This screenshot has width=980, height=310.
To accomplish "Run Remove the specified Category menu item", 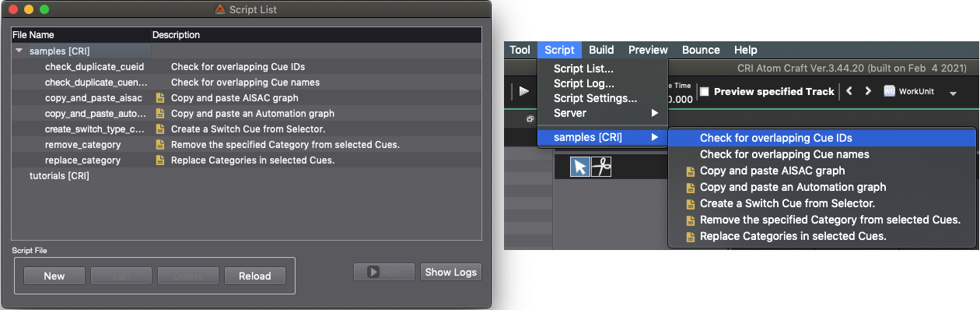I will (821, 220).
